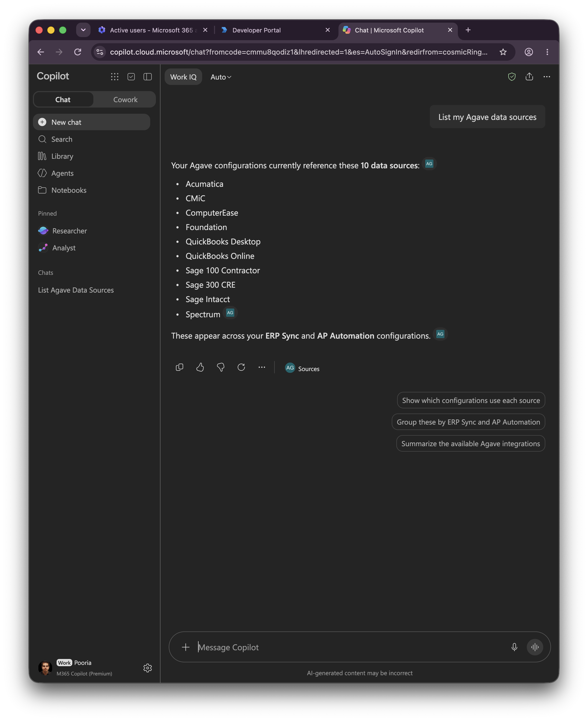This screenshot has height=721, width=588.
Task: Click the AG citation badge after Spectrum
Action: coord(230,312)
